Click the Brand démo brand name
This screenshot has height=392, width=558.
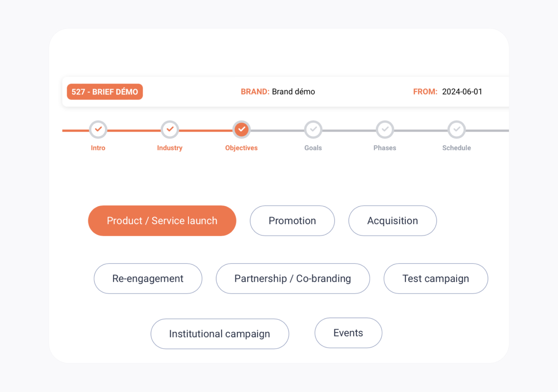(x=293, y=92)
